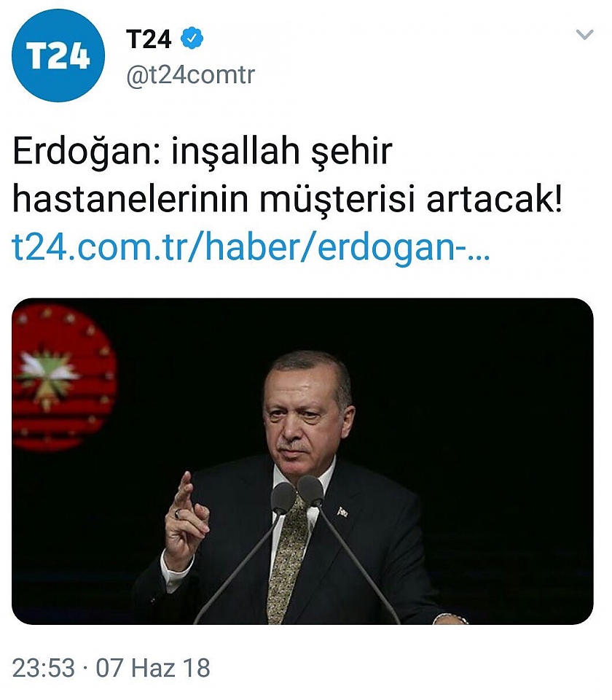Expand the tweet options chevron
612x700 pixels.
point(584,35)
